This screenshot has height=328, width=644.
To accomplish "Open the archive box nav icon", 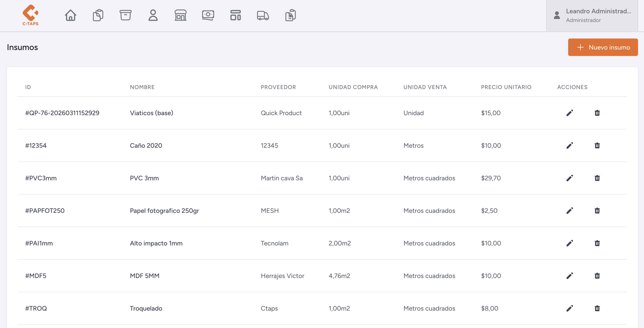I will point(126,15).
